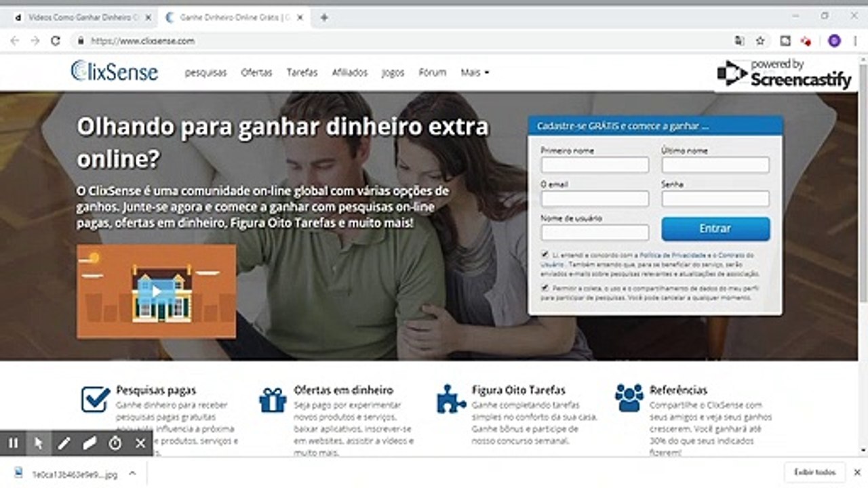Open the Pesquisas pagas heading
The height and width of the screenshot is (488, 868).
tap(156, 390)
